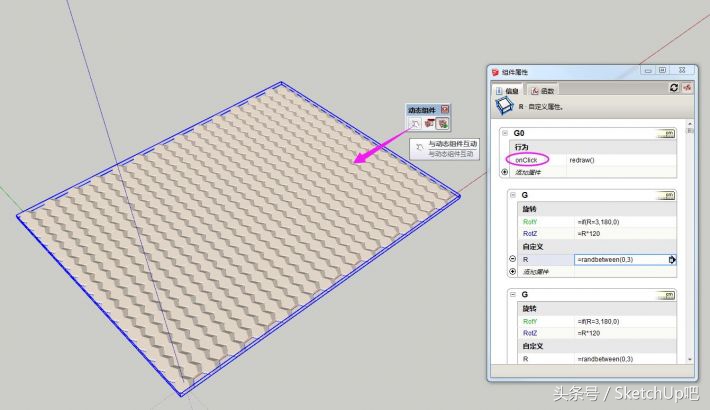Select the R attribute name in first G

[x=526, y=260]
